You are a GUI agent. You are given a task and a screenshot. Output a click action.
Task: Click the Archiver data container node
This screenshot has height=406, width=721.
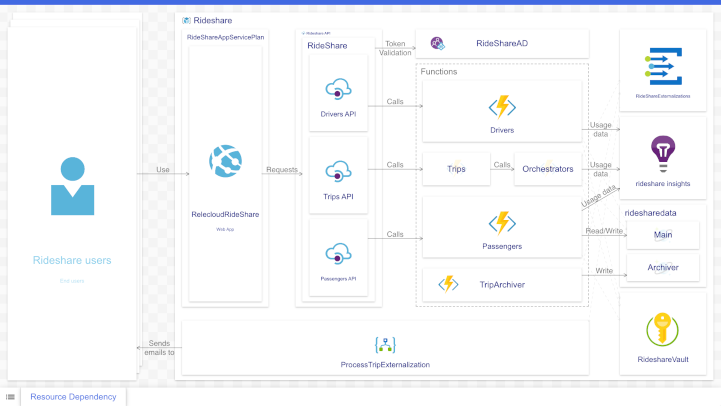[x=663, y=268]
